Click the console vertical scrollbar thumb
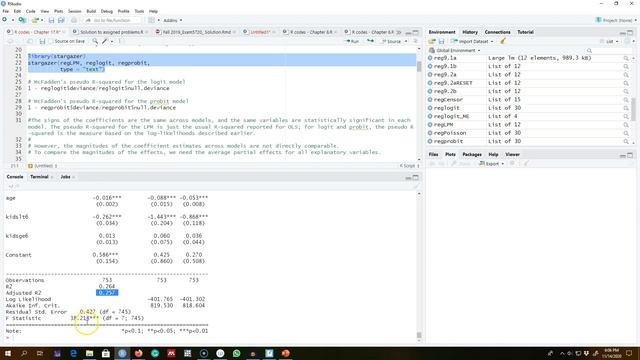Image resolution: width=640 pixels, height=360 pixels. click(x=419, y=335)
